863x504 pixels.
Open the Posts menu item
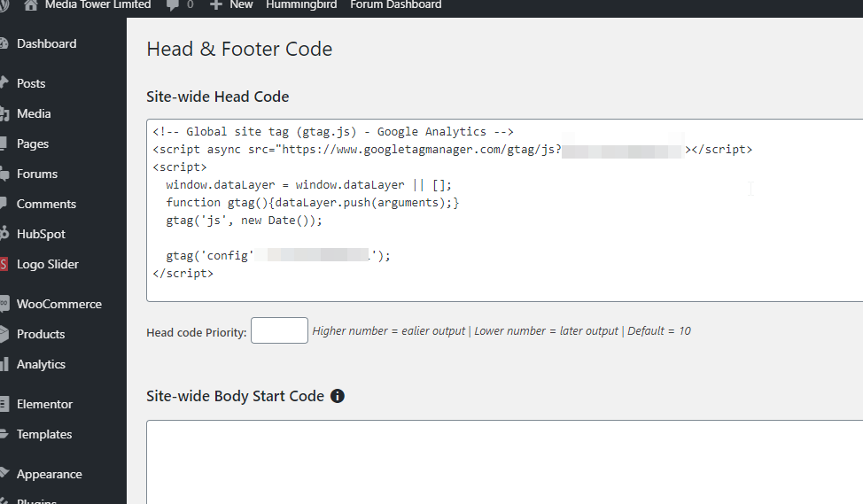pos(31,83)
